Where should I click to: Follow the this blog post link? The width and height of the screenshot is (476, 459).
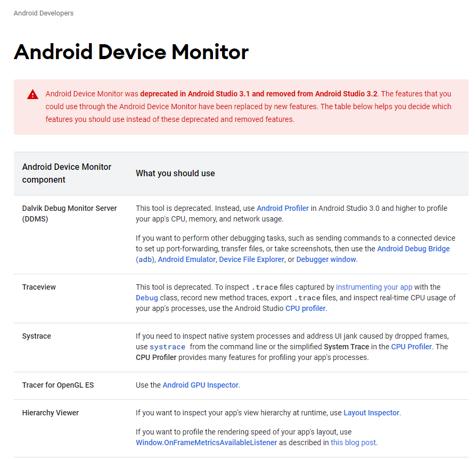pos(353,442)
